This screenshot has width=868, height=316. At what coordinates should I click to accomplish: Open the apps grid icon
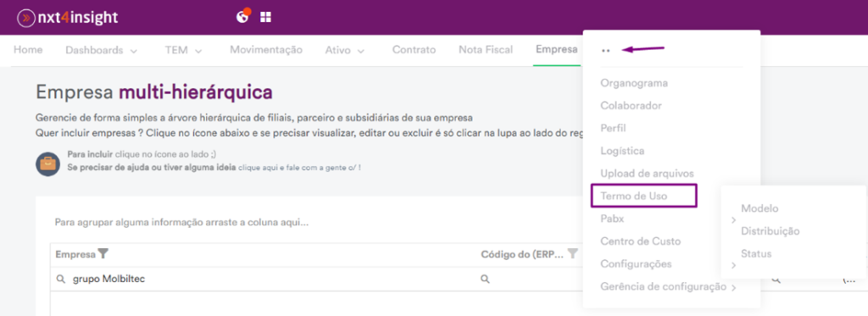pyautogui.click(x=265, y=17)
